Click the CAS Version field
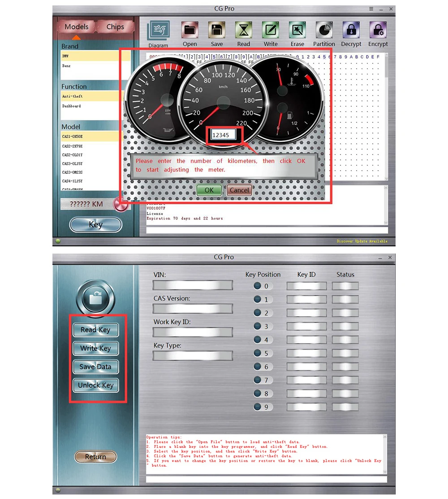 click(193, 309)
